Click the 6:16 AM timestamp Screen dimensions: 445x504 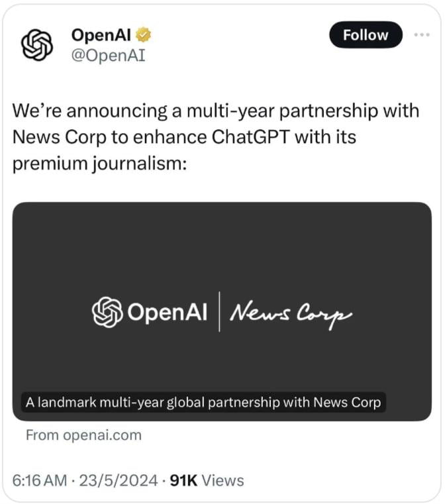point(40,481)
